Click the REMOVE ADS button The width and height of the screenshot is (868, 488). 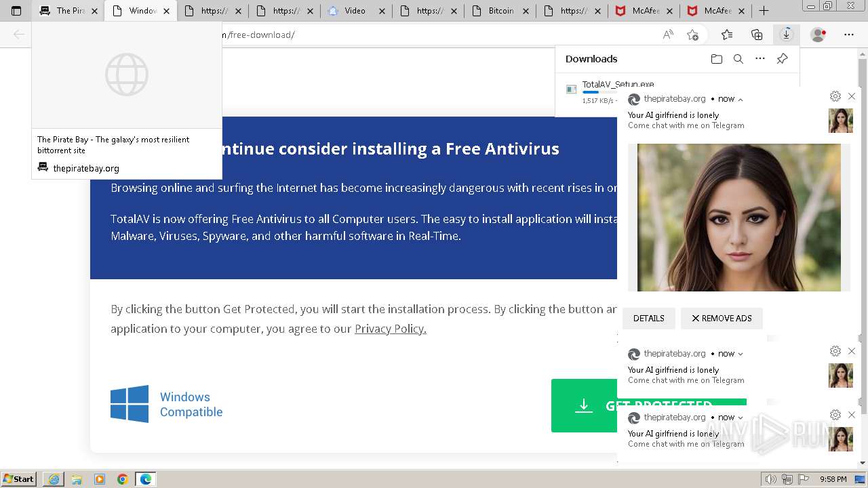click(x=722, y=319)
